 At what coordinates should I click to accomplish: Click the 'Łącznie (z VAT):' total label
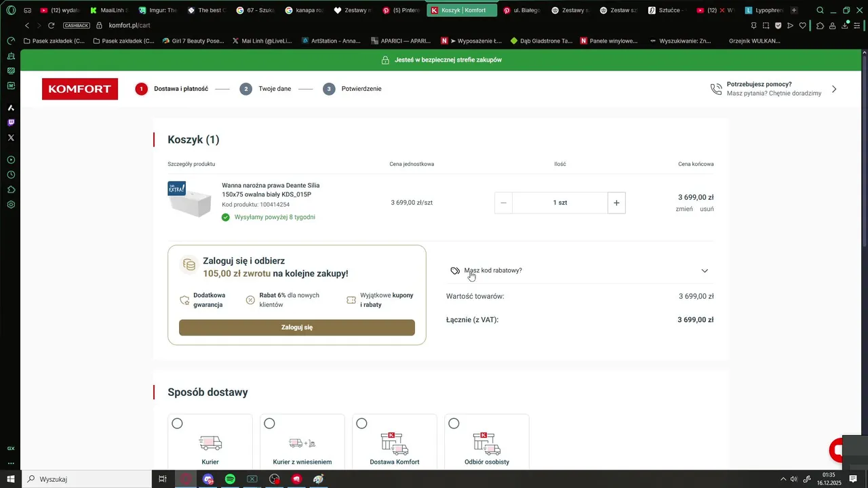click(472, 320)
